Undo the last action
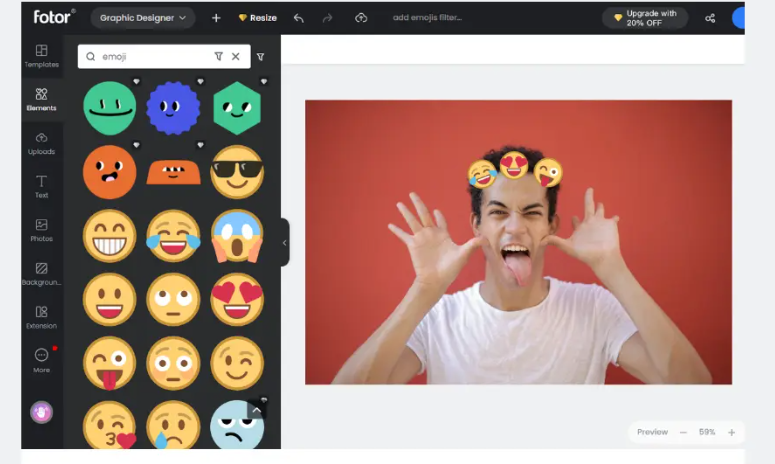The image size is (775, 464). [x=299, y=18]
